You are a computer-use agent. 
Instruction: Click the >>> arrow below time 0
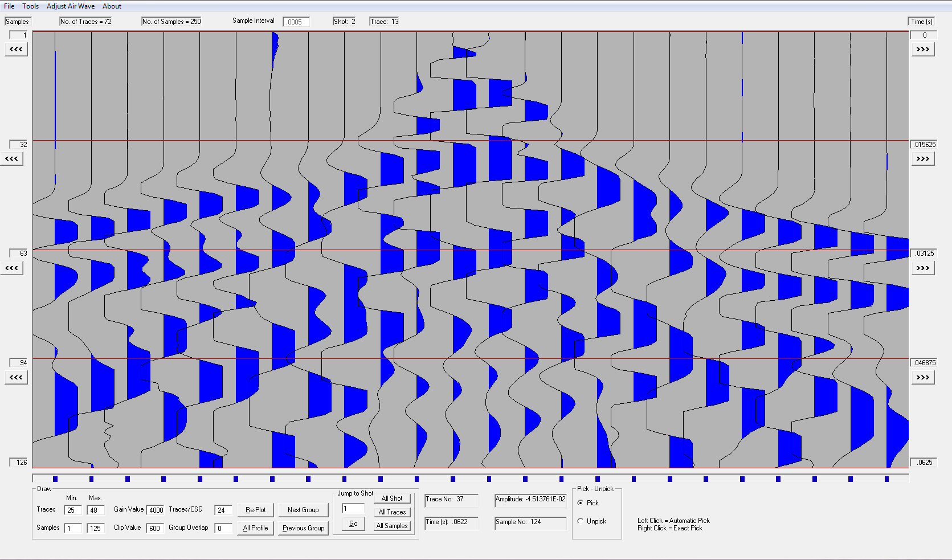[x=922, y=50]
